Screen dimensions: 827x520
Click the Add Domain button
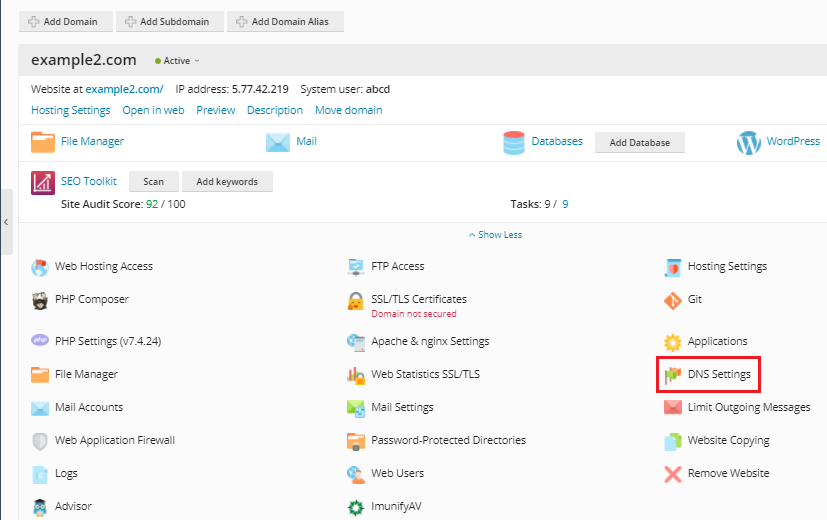pyautogui.click(x=64, y=21)
